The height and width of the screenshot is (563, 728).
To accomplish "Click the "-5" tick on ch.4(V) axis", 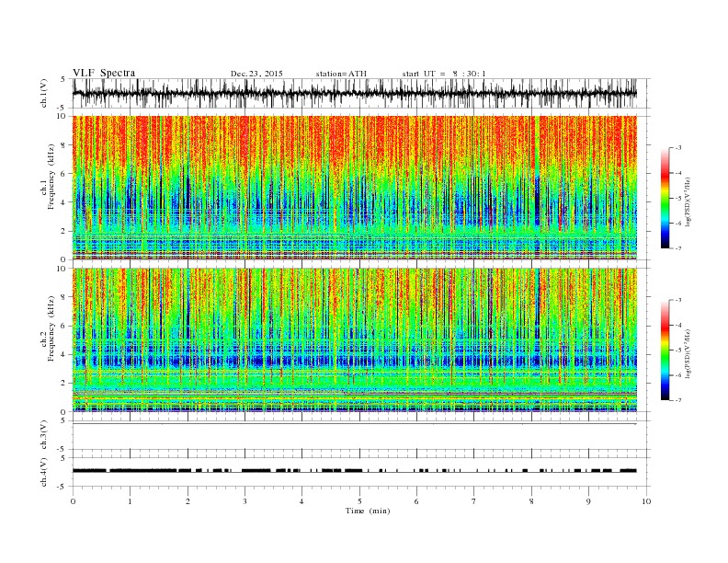I will (x=63, y=487).
